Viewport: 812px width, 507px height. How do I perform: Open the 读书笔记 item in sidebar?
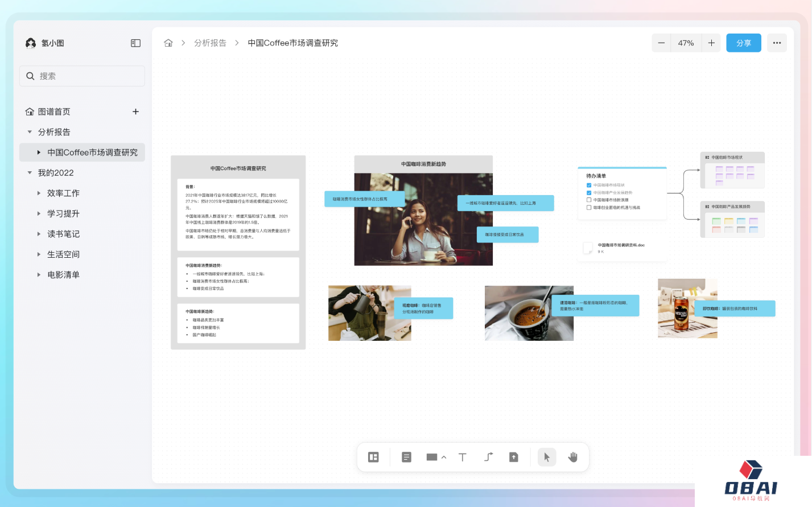(x=63, y=234)
